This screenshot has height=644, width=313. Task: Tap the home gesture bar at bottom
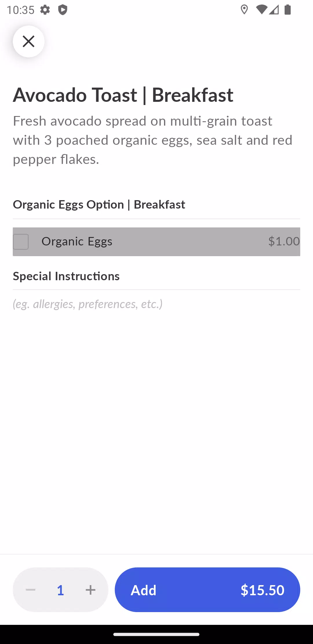[156, 634]
